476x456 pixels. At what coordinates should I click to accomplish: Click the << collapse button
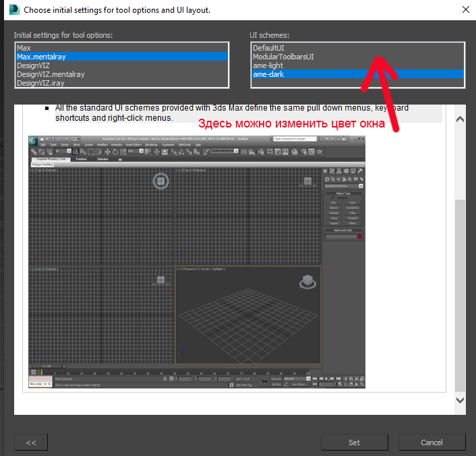click(31, 443)
